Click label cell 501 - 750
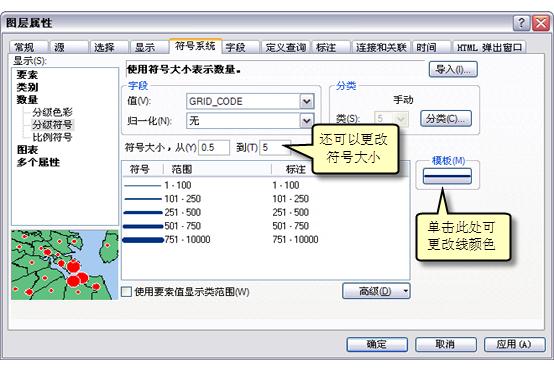The image size is (554, 371). coord(290,226)
